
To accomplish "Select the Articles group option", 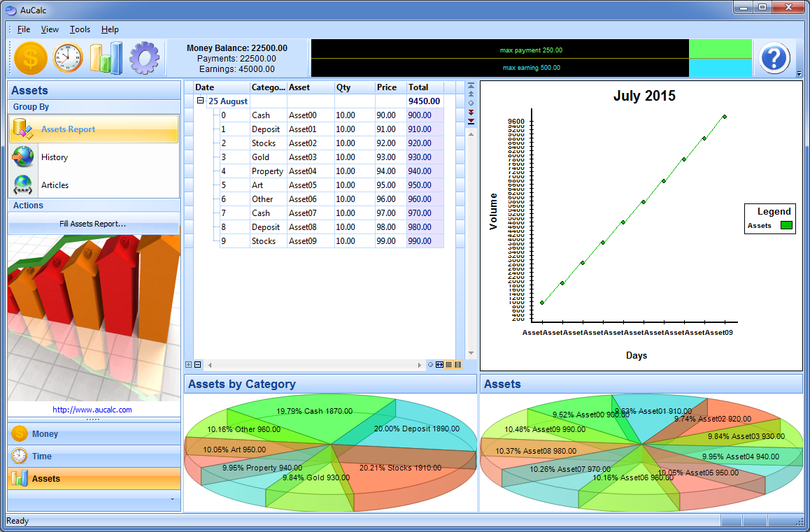I will pyautogui.click(x=94, y=185).
